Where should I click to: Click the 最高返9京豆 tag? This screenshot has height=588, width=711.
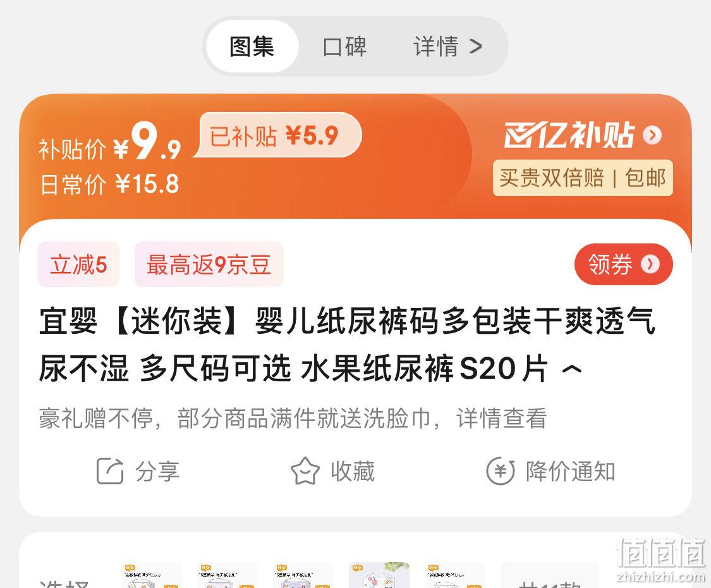click(209, 264)
